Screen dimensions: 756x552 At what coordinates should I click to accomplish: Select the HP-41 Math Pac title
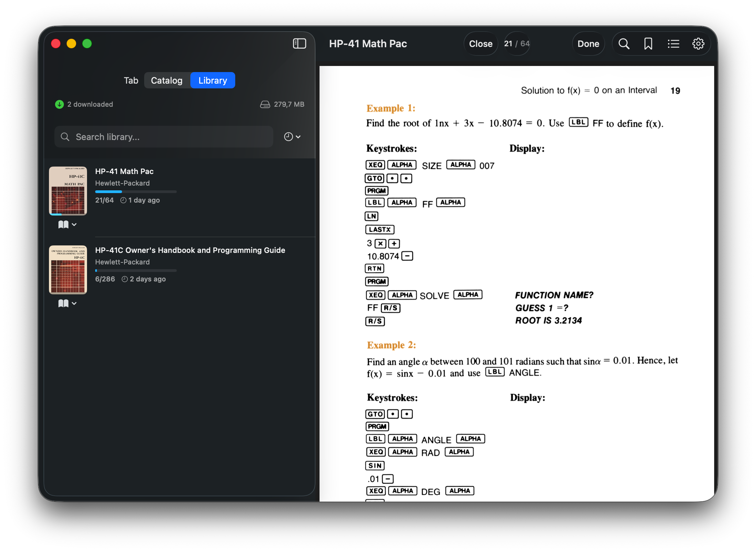(124, 172)
